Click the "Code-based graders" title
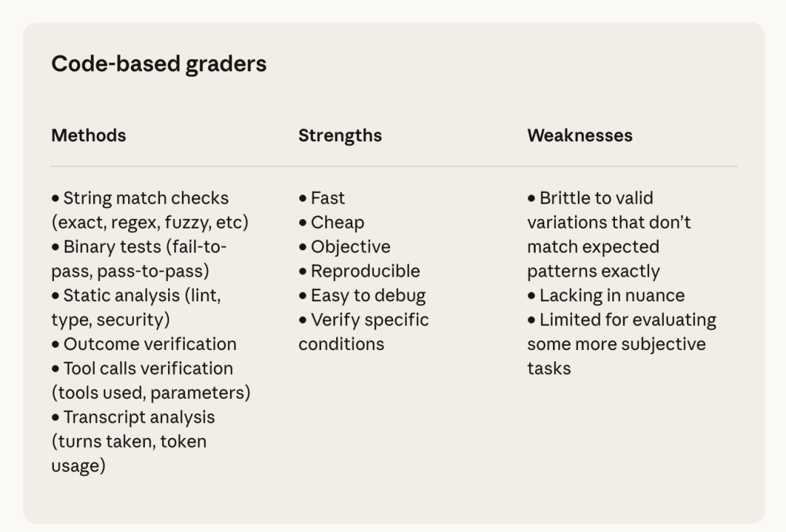This screenshot has width=786, height=532. [x=159, y=64]
